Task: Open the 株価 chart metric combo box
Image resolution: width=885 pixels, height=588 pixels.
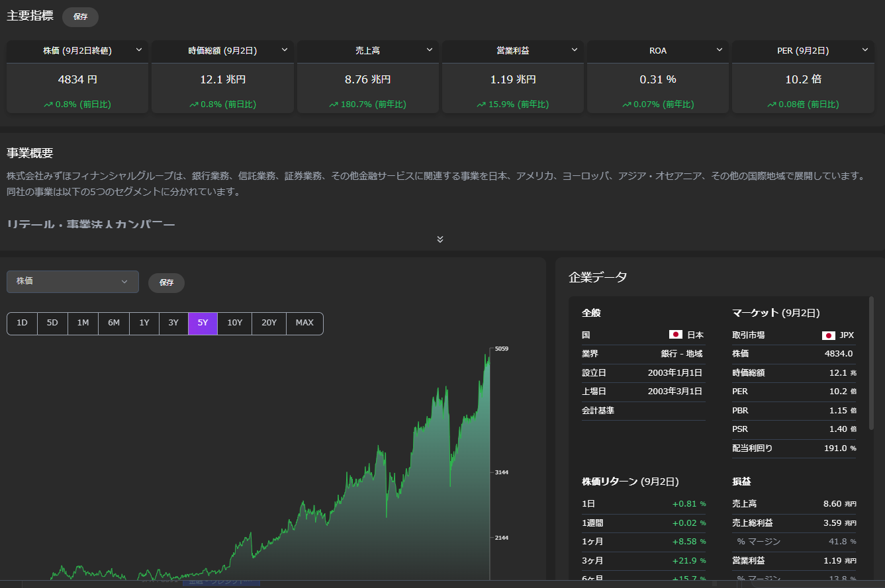Action: (x=73, y=281)
